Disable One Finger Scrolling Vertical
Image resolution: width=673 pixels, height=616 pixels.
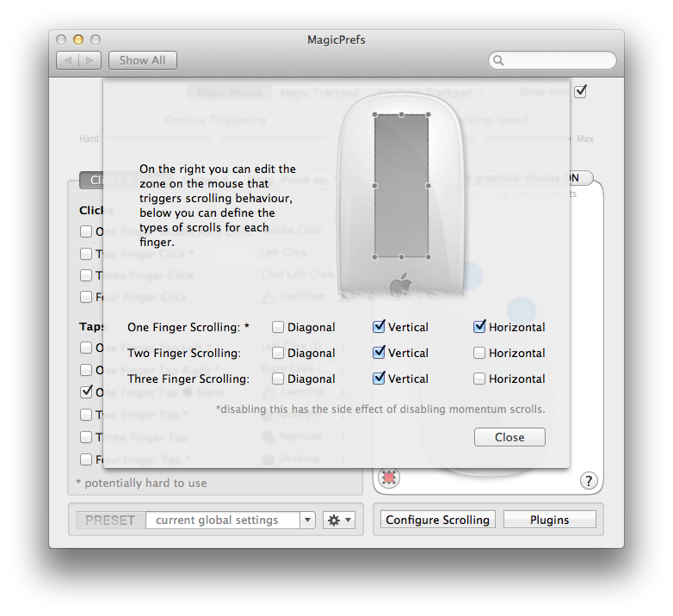379,327
